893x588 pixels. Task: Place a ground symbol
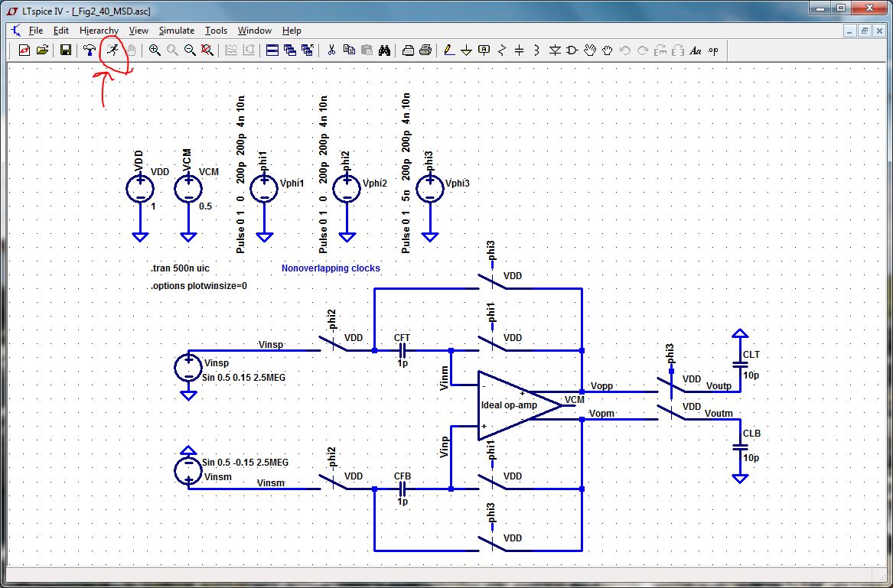(x=467, y=50)
